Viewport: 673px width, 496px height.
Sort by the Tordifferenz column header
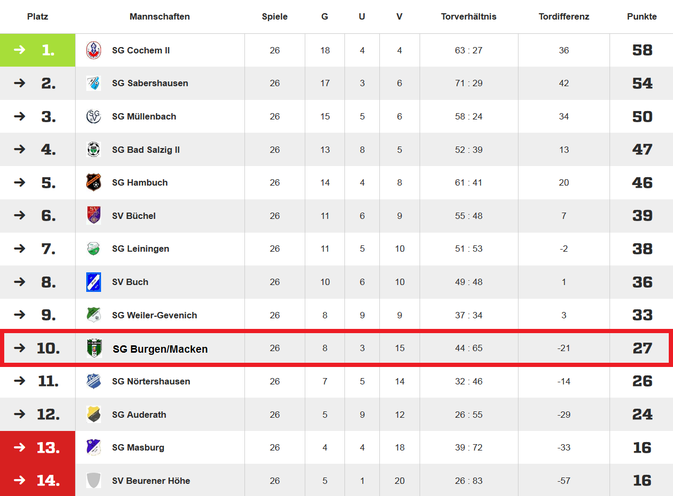(x=564, y=17)
